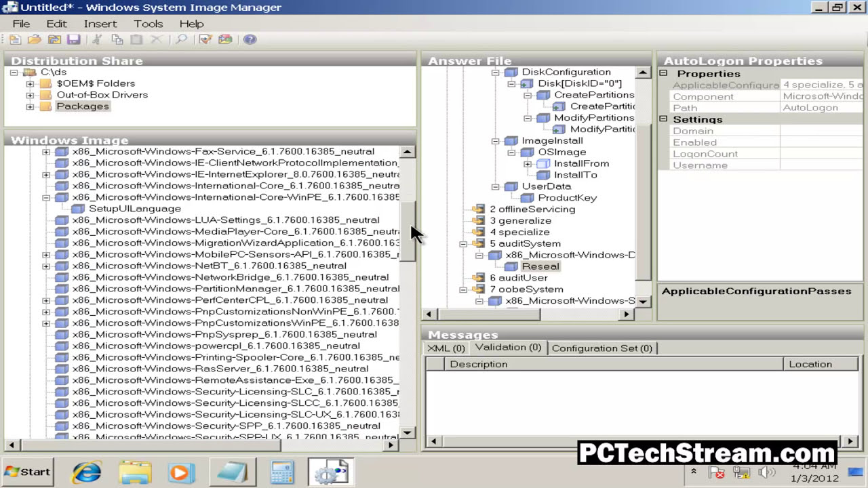The image size is (868, 488).
Task: Save the answer file with floppy icon
Action: 73,39
